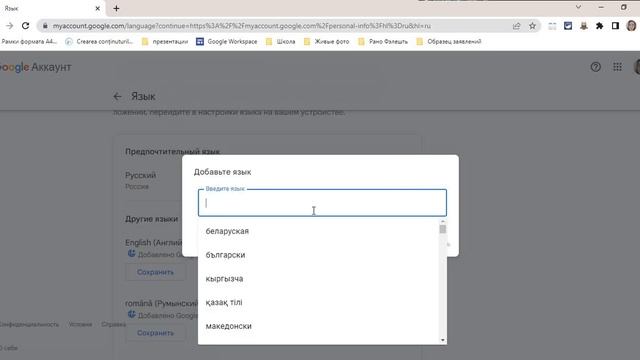This screenshot has height=360, width=640.
Task: Click the Google Аккаунт logo
Action: coord(35,67)
